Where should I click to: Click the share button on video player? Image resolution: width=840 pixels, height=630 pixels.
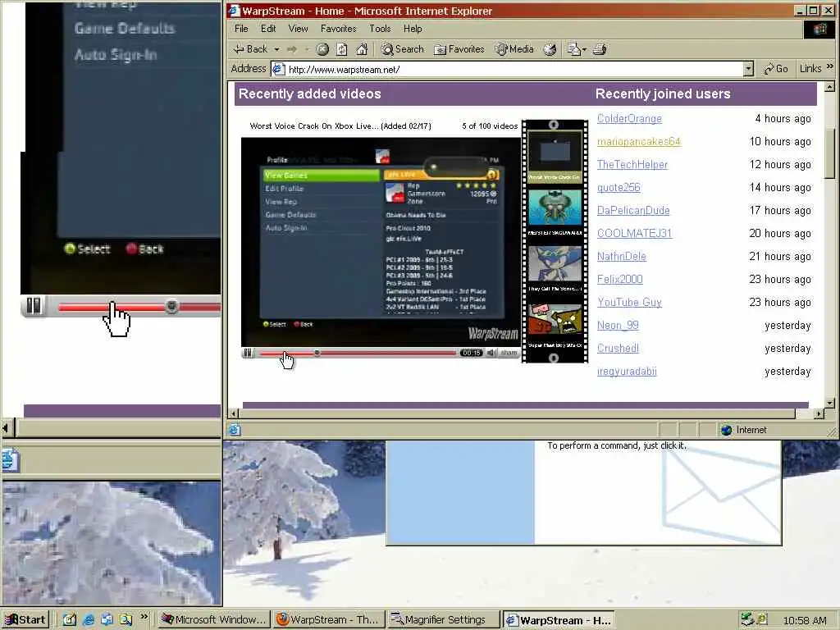(509, 353)
